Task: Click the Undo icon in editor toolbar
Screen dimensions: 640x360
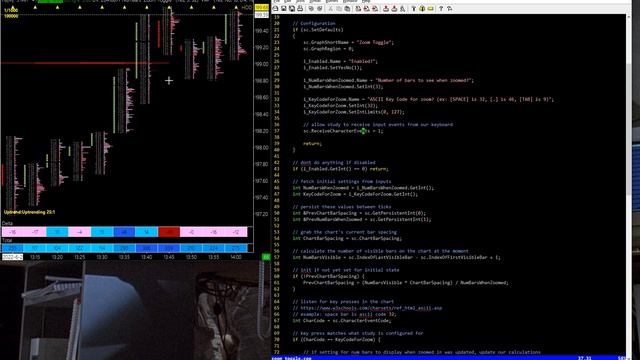Action: coord(311,9)
